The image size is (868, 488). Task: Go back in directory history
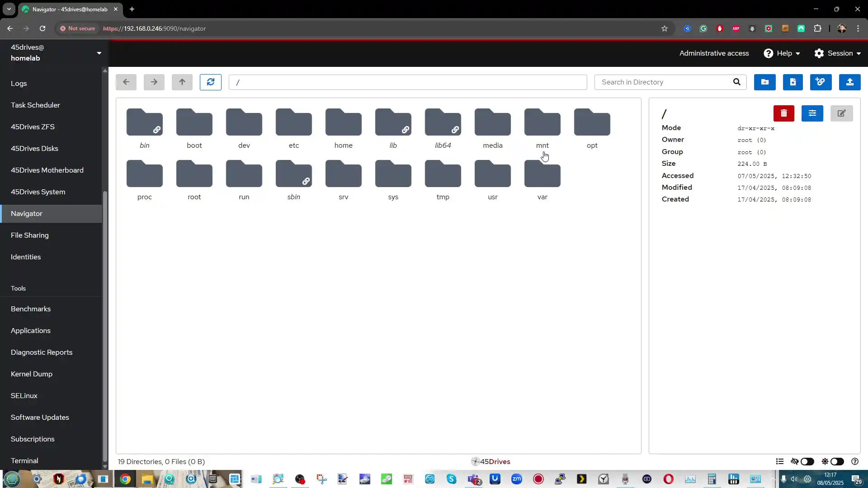pos(126,82)
